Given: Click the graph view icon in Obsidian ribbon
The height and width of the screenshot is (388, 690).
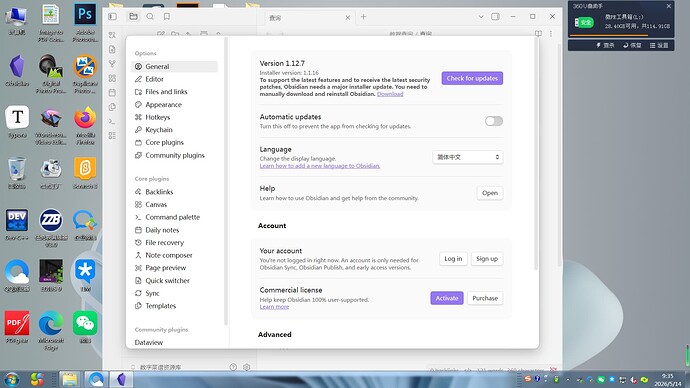Looking at the screenshot, I should point(112,64).
